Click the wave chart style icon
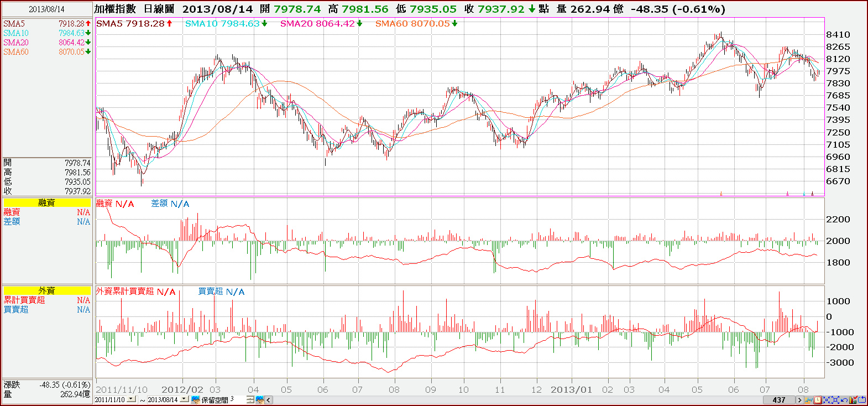 pyautogui.click(x=809, y=400)
